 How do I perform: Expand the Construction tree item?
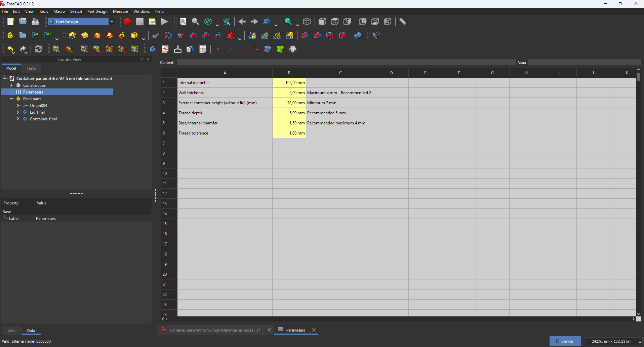(11, 85)
